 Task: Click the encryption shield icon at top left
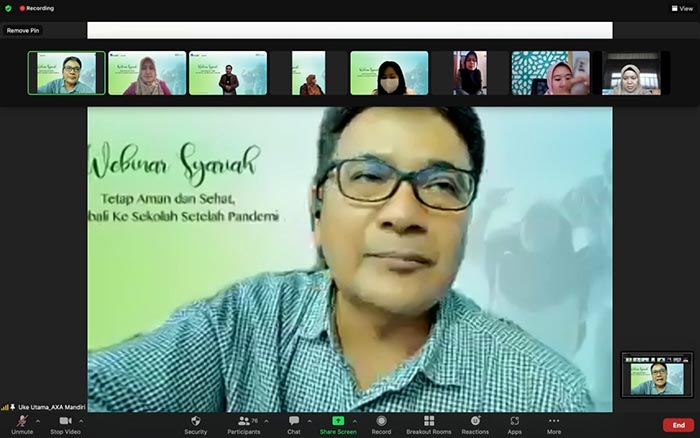[8, 8]
